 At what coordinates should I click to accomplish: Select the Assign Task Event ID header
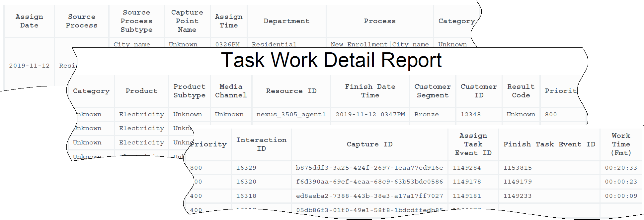pos(473,144)
